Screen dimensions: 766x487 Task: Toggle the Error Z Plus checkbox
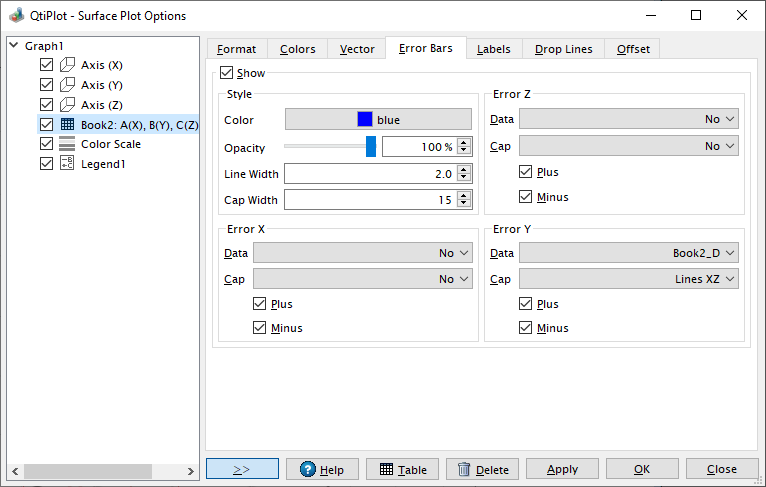point(526,172)
